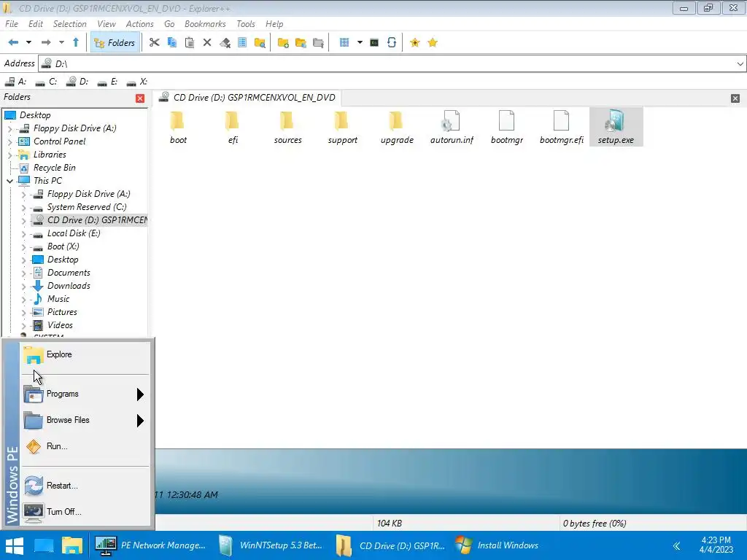Screen dimensions: 747x560
Task: Select the setup.exe file
Action: pos(616,127)
